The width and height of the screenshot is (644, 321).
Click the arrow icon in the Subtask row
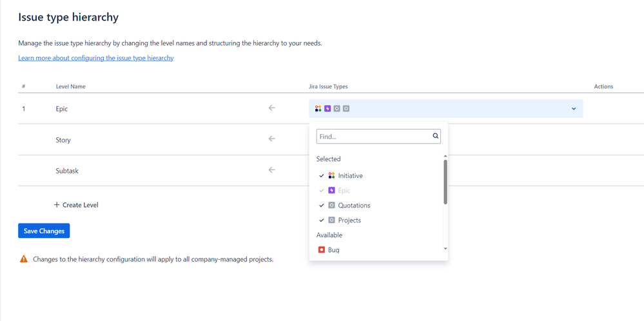[271, 170]
